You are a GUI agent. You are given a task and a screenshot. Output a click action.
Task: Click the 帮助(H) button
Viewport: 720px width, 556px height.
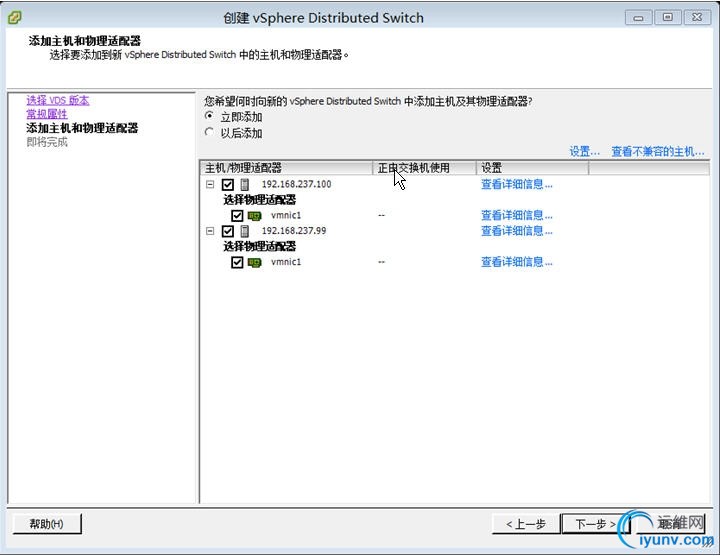pyautogui.click(x=47, y=524)
